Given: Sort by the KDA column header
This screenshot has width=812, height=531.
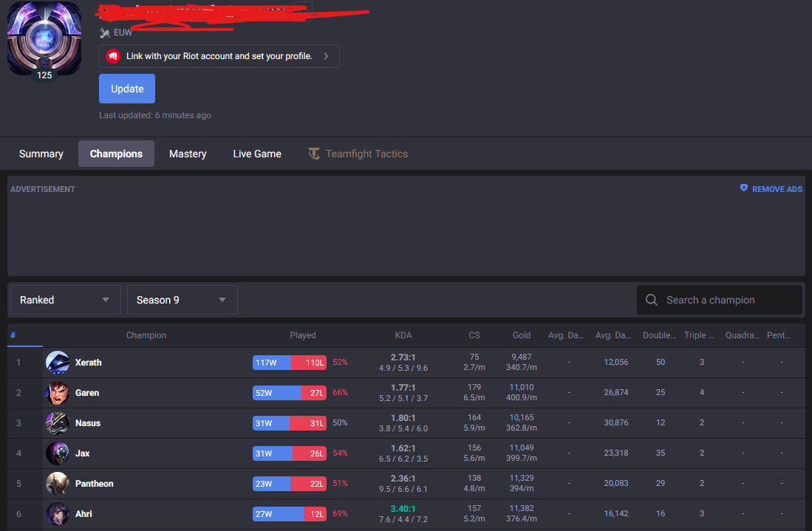Looking at the screenshot, I should [403, 335].
